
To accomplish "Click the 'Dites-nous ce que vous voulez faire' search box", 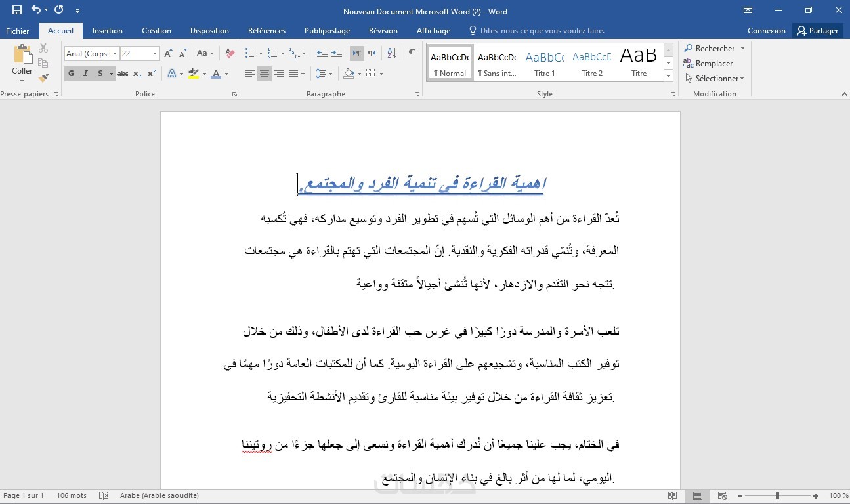I will [536, 31].
